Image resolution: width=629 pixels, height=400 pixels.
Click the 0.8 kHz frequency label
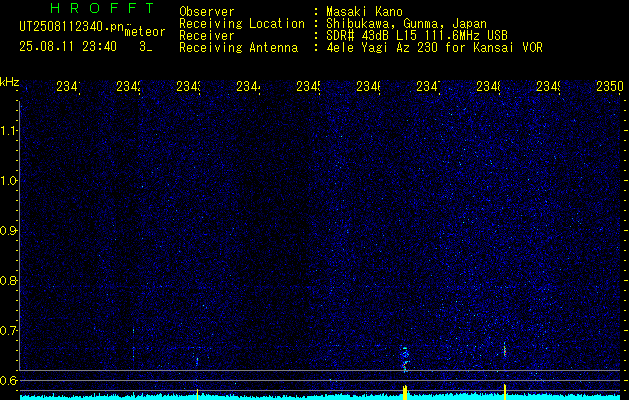[x=8, y=280]
